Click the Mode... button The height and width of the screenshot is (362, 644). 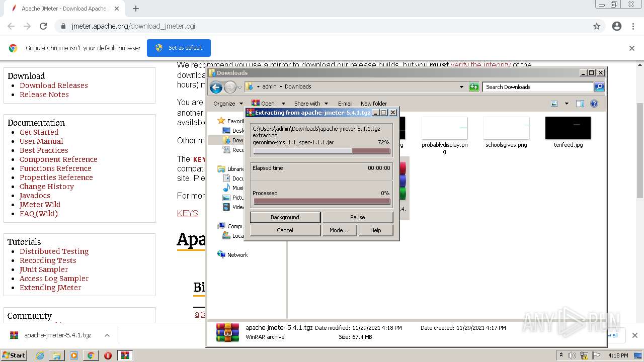(339, 230)
